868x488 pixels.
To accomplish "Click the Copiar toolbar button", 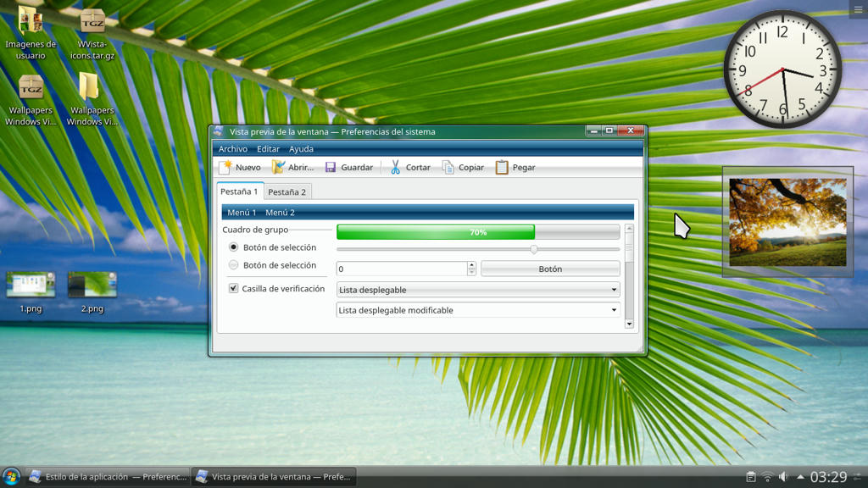I will (464, 167).
